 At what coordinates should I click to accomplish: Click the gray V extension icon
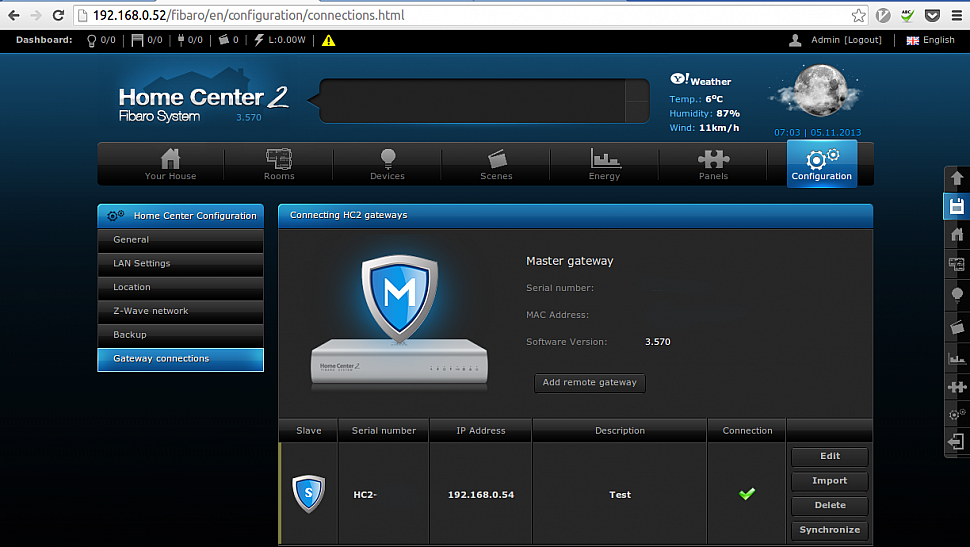point(883,15)
